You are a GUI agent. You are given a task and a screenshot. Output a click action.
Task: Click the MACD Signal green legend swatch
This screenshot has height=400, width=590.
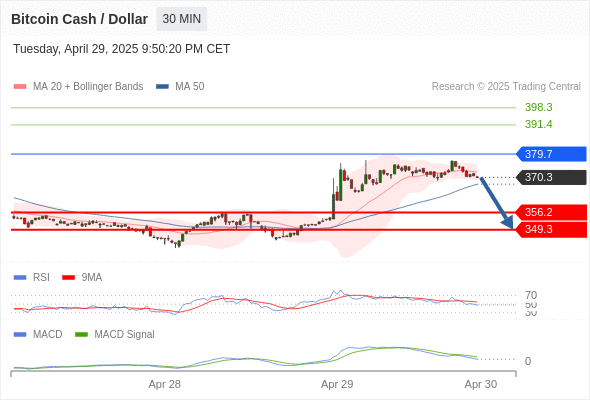(81, 334)
